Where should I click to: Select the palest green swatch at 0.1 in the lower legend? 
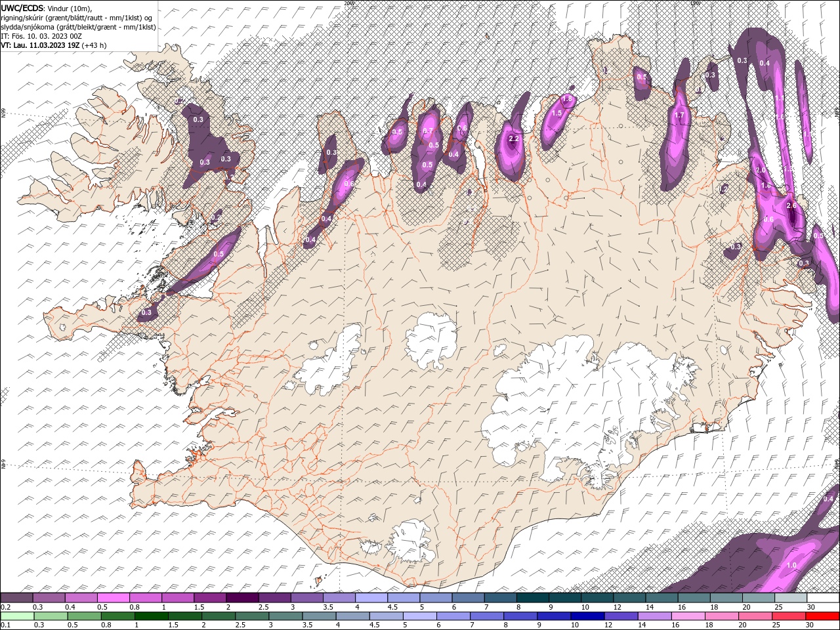click(x=17, y=616)
